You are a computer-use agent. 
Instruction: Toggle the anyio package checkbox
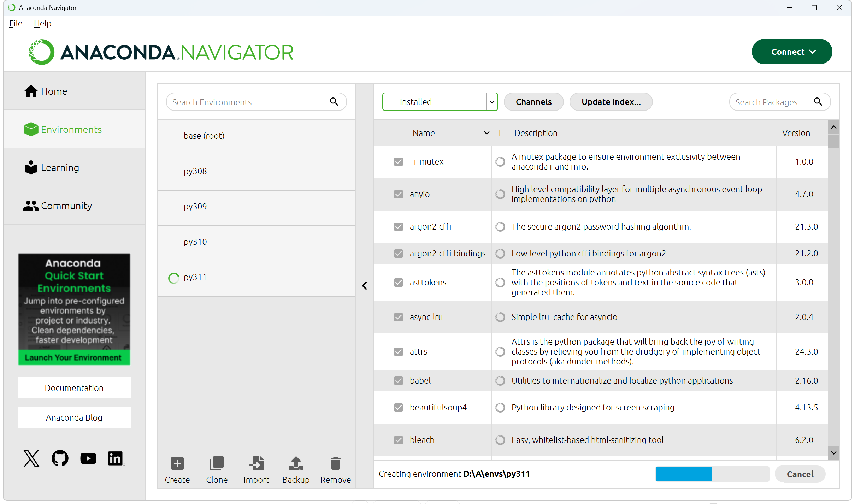399,194
